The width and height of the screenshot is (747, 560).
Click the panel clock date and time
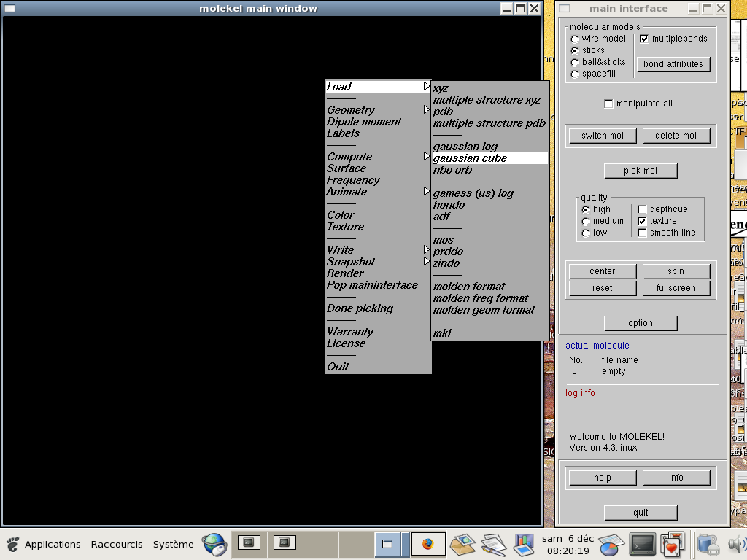coord(568,544)
